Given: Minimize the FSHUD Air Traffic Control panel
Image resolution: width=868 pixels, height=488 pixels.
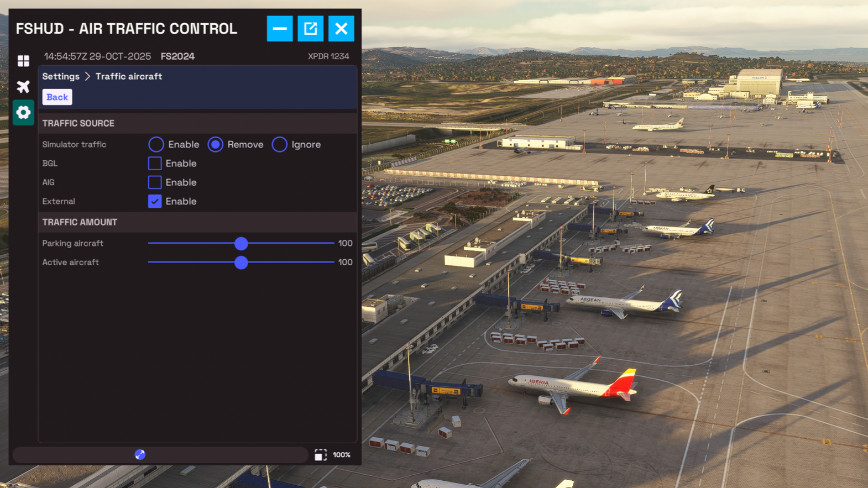Looking at the screenshot, I should 280,29.
